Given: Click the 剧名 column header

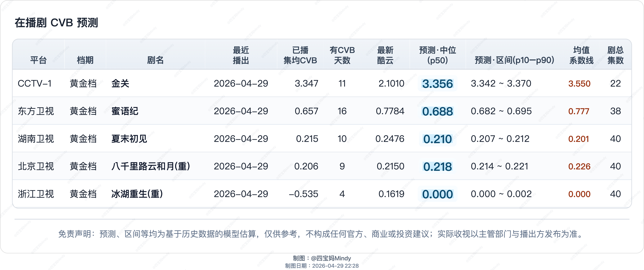Looking at the screenshot, I should pyautogui.click(x=155, y=60).
